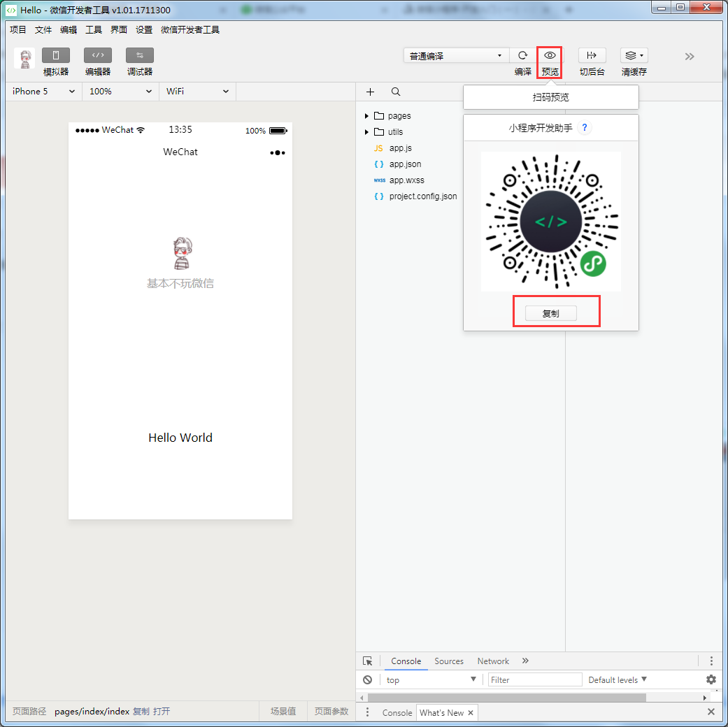Toggle the debugger panel icon
728x727 pixels.
pos(140,55)
